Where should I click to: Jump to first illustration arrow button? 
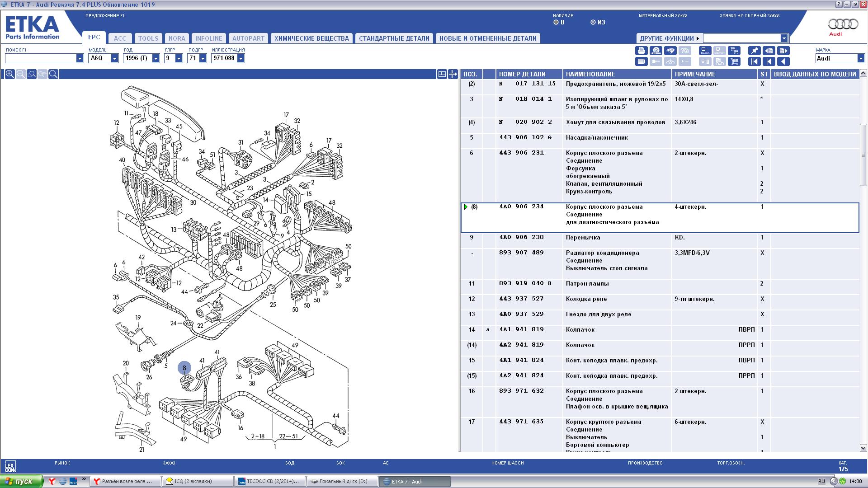[x=754, y=61]
